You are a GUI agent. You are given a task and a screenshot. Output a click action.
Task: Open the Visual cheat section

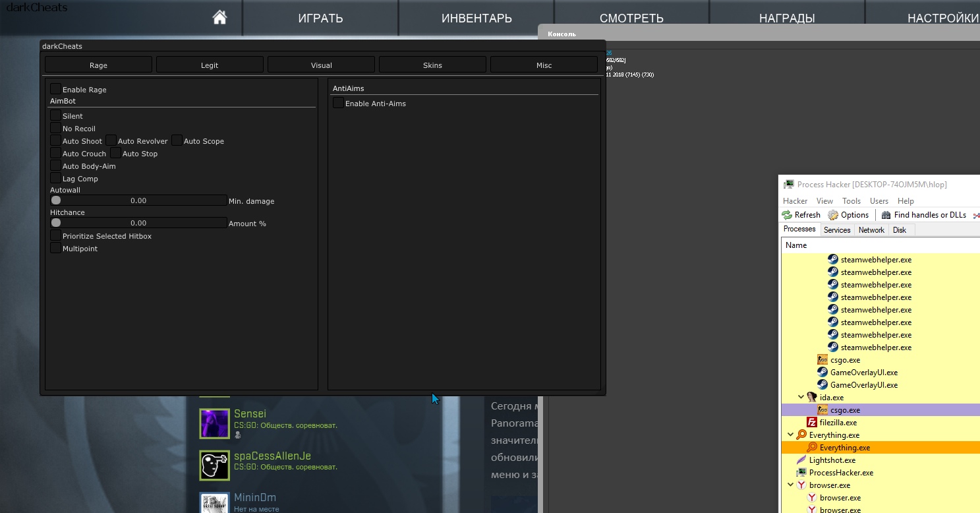321,65
